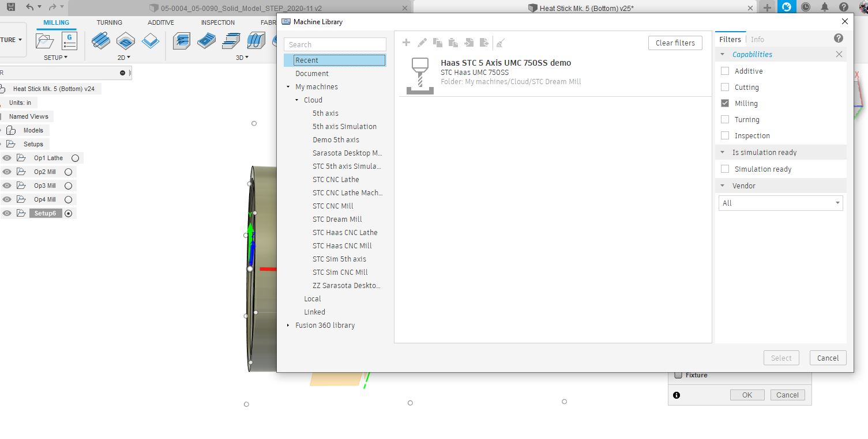Collapse the Cloud tree node

297,100
